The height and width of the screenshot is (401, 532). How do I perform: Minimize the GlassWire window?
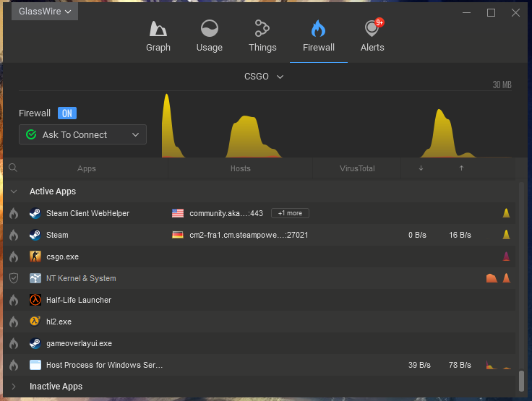466,13
